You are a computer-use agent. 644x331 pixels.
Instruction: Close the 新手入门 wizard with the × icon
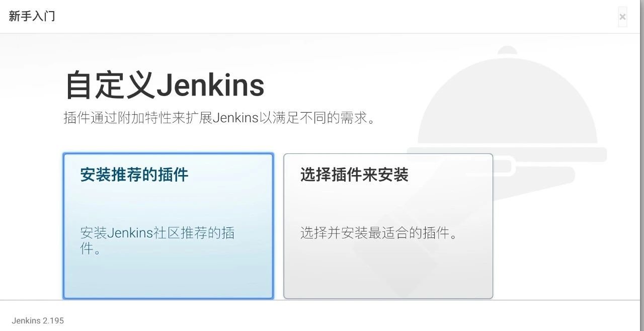pyautogui.click(x=622, y=17)
